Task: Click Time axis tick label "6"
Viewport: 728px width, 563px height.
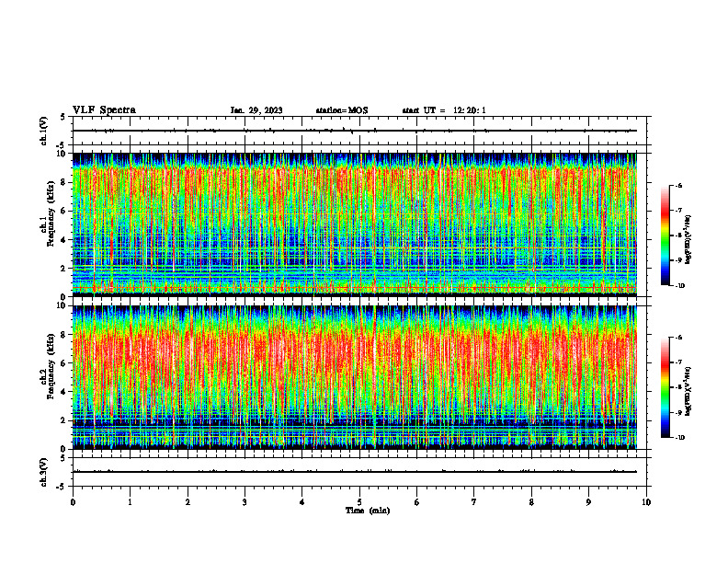Action: tap(417, 502)
